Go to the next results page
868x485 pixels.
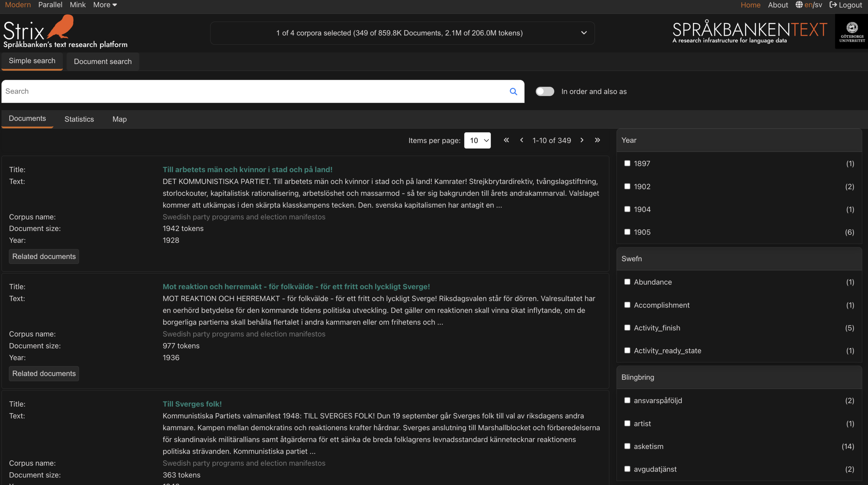(582, 140)
